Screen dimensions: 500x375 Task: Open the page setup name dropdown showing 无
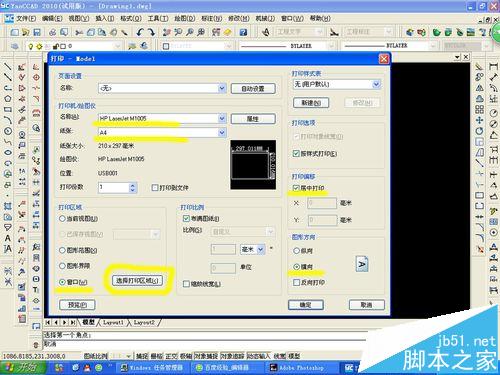pyautogui.click(x=162, y=88)
